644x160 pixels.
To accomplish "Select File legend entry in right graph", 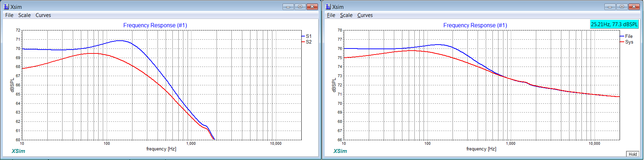I will click(626, 36).
